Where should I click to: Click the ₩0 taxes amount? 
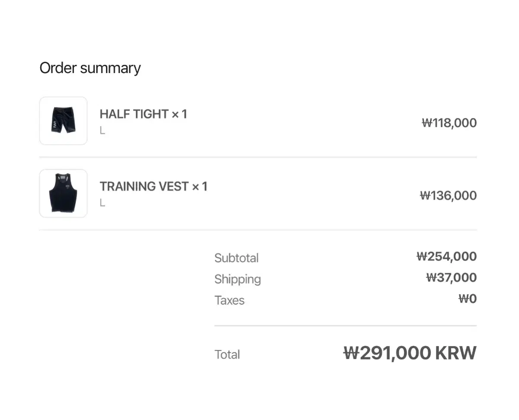click(x=468, y=299)
